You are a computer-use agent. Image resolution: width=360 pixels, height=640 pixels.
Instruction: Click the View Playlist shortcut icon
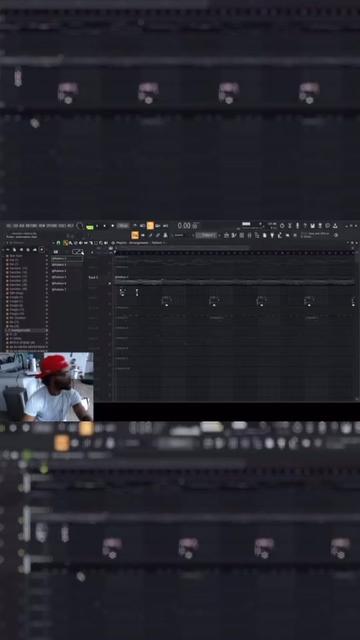(227, 235)
